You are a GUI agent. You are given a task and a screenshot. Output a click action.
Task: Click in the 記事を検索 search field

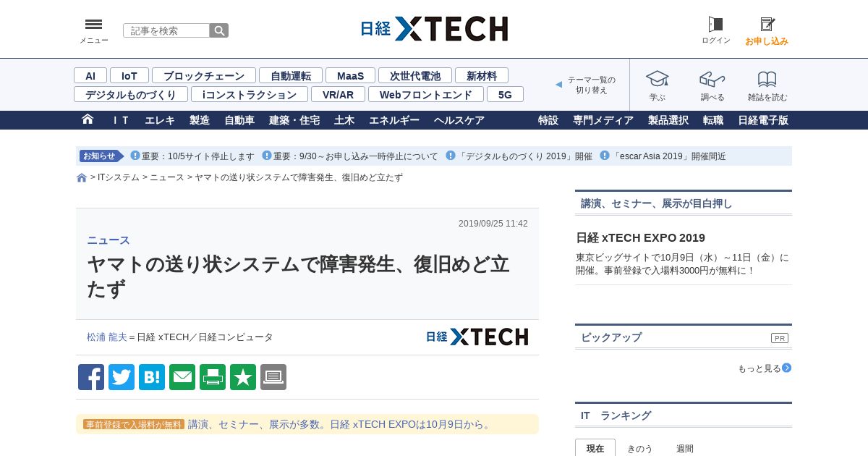pos(166,30)
